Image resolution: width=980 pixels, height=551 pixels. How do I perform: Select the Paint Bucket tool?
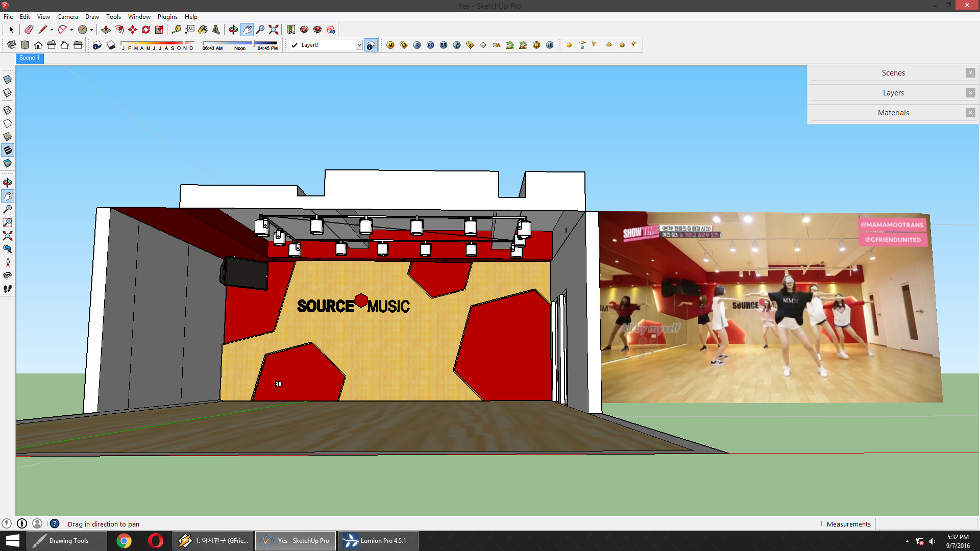tap(203, 30)
